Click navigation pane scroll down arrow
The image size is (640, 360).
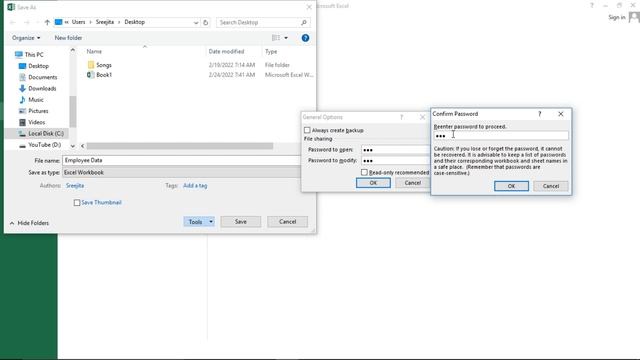(x=73, y=146)
